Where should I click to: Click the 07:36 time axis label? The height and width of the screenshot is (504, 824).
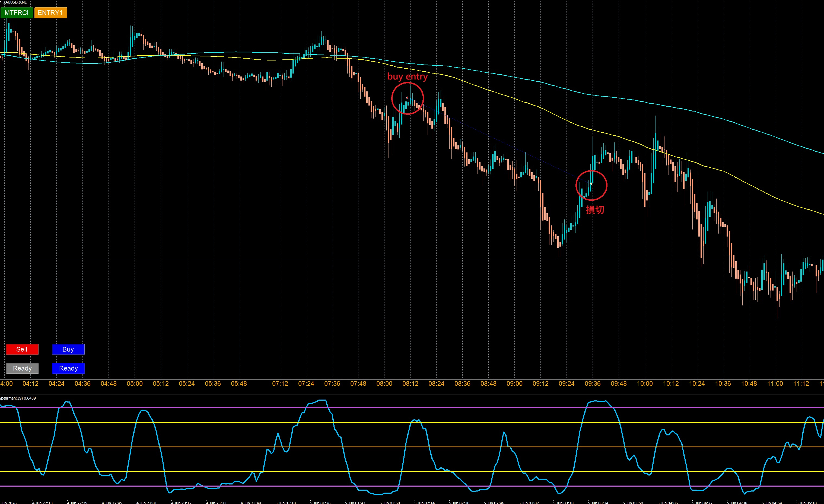[x=332, y=384]
